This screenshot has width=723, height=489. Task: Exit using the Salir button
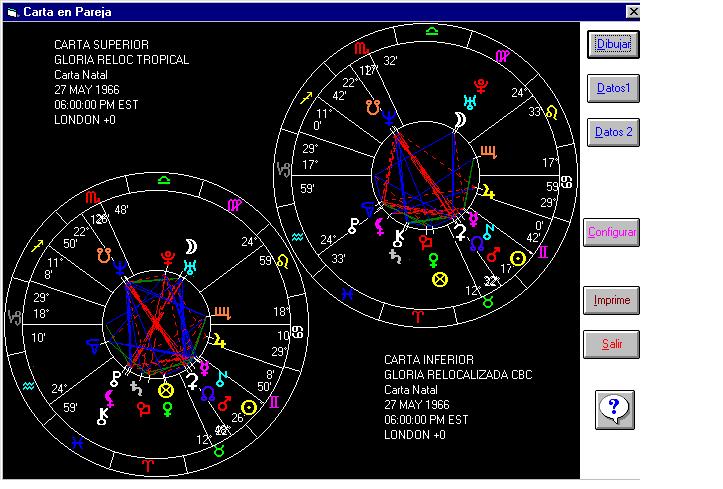coord(612,344)
